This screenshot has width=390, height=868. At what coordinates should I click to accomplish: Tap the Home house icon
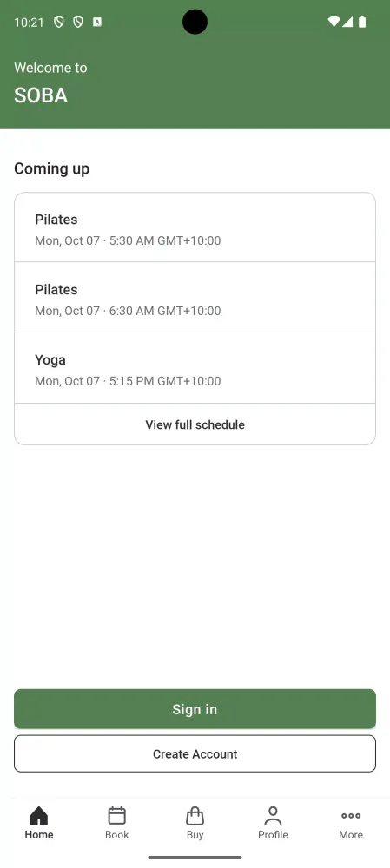click(39, 815)
